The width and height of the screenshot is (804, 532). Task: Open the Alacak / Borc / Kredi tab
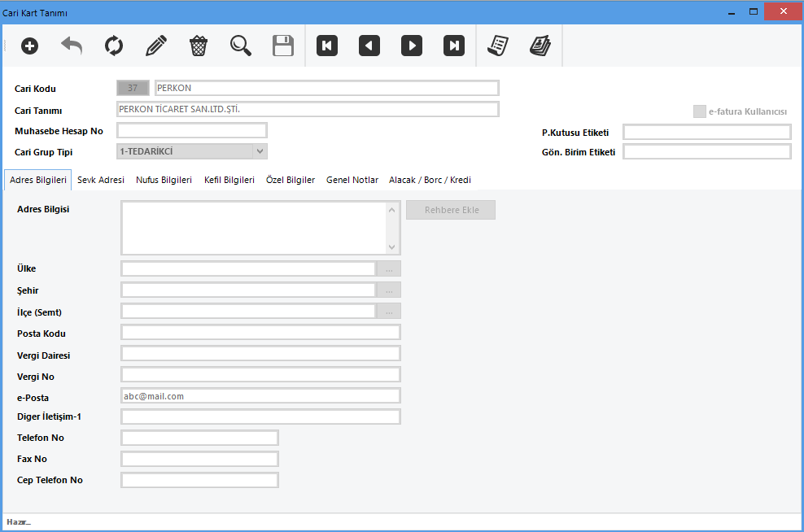point(430,180)
